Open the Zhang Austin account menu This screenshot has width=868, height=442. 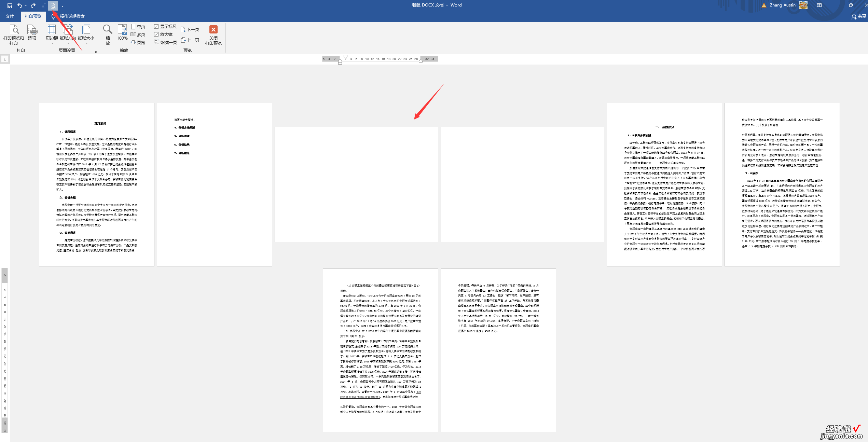tap(783, 5)
